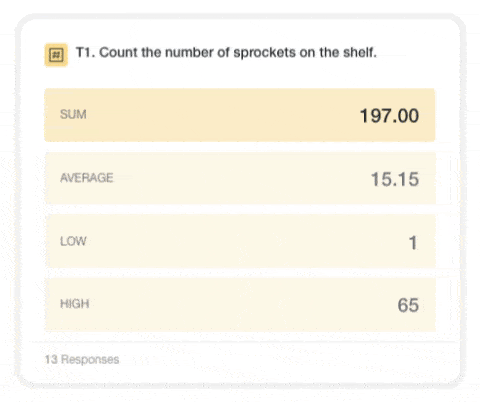Click the AVERAGE label

coord(87,178)
